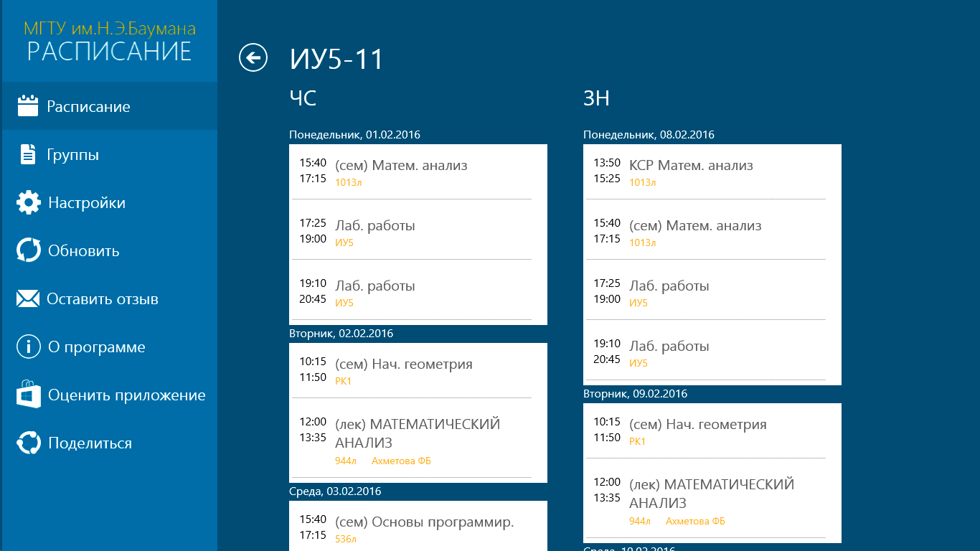Select Вторник, 02.02.2016 date header
Image resolution: width=980 pixels, height=551 pixels.
[341, 334]
